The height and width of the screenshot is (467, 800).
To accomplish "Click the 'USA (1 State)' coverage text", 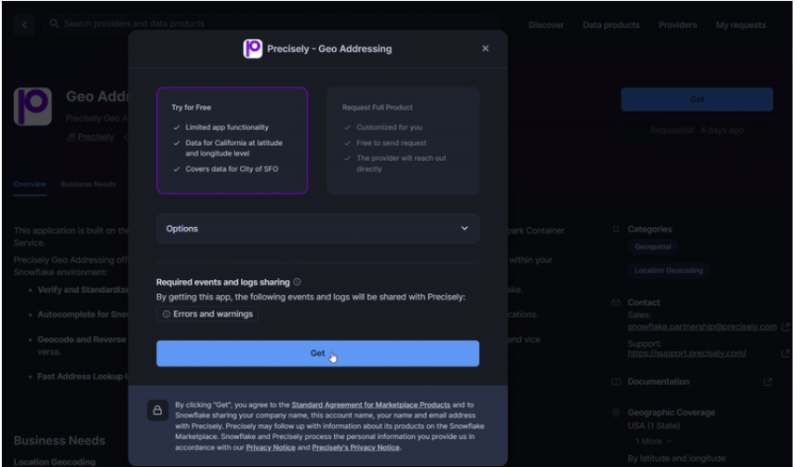I will (x=654, y=426).
